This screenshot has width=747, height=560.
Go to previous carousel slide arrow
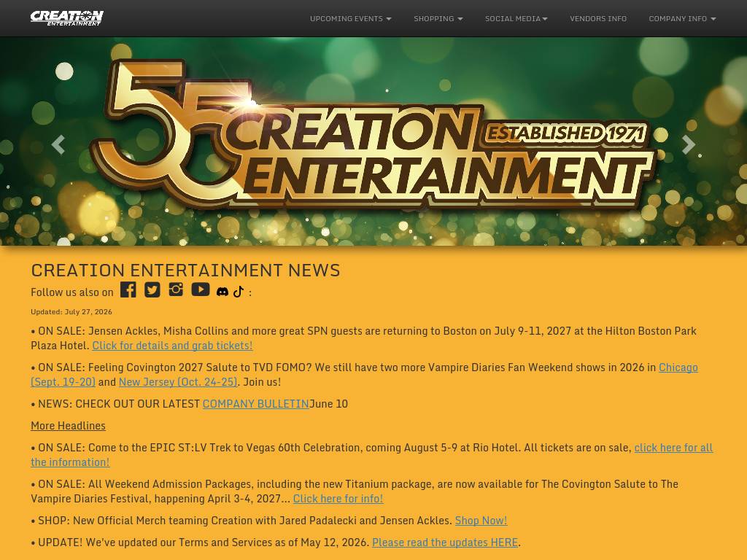(x=58, y=145)
